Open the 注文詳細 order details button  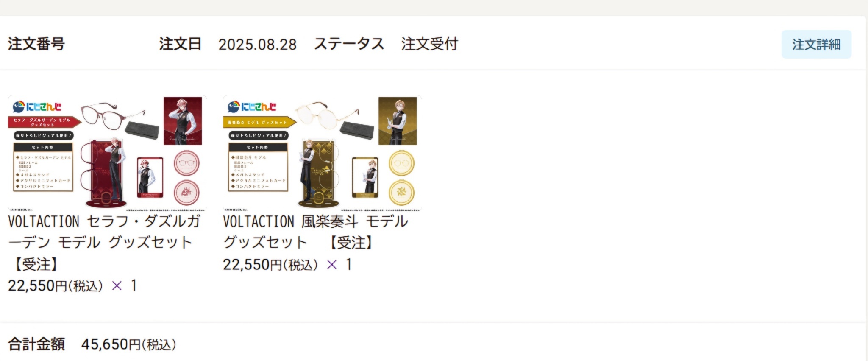point(816,44)
